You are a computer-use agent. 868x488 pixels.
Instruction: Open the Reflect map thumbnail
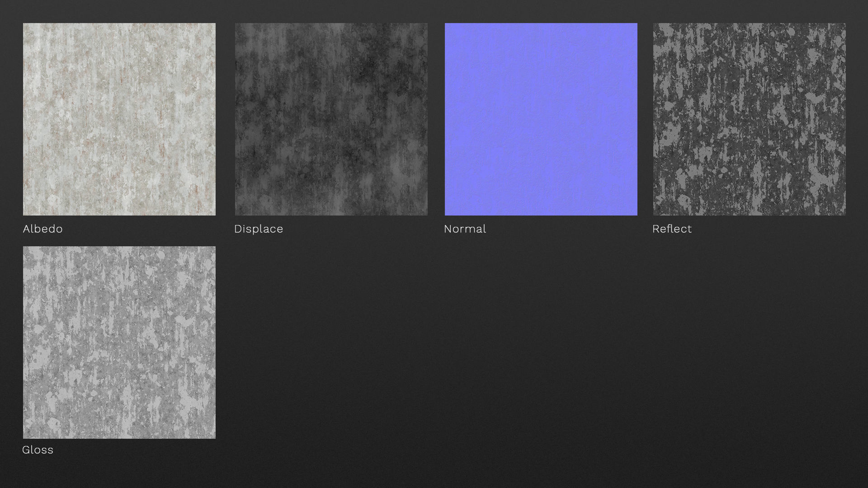click(749, 119)
